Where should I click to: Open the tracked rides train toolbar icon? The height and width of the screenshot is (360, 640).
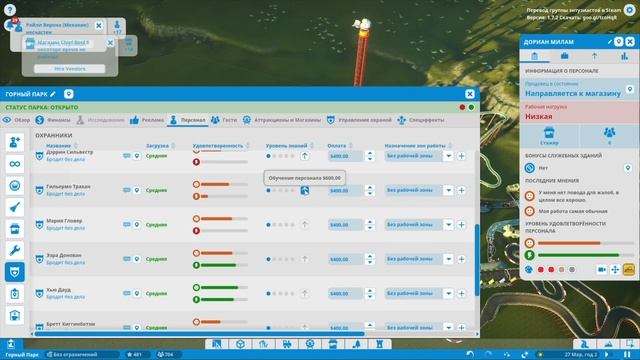coord(287,344)
